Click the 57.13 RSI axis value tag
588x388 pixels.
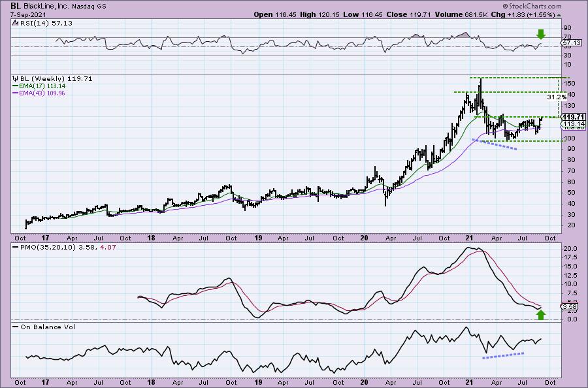pos(572,43)
